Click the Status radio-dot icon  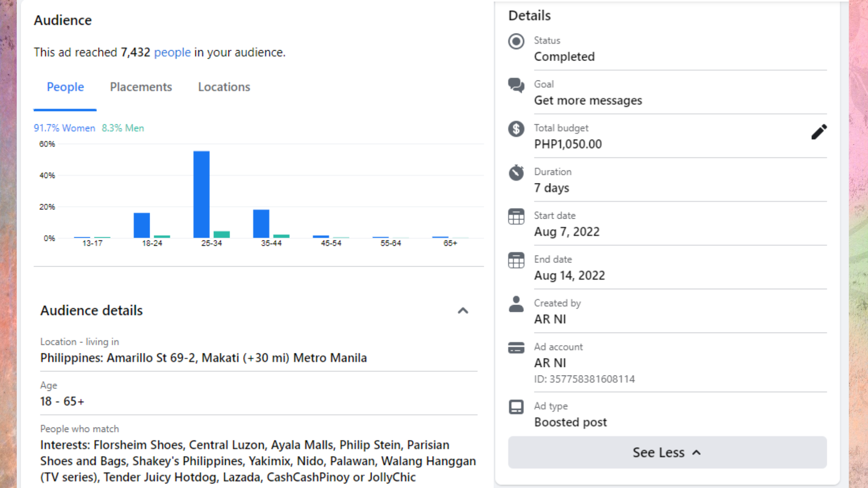516,42
